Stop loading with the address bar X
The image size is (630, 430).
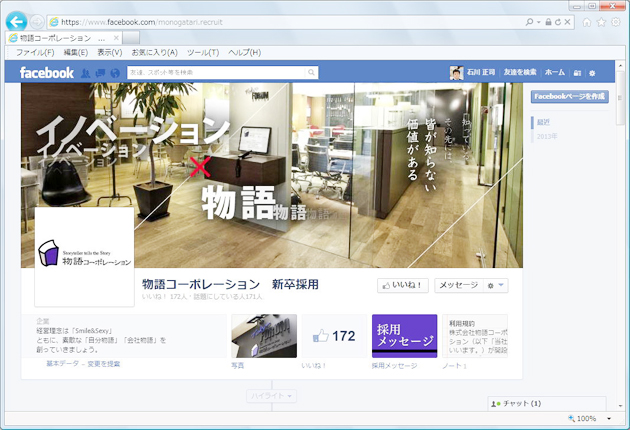click(x=567, y=22)
